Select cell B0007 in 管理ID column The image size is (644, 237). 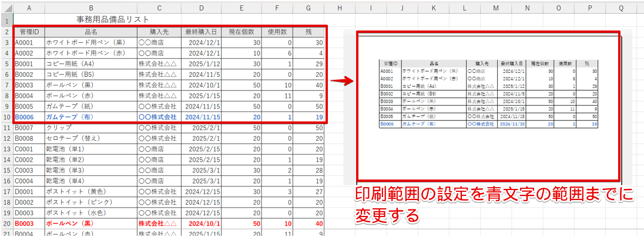pyautogui.click(x=29, y=127)
